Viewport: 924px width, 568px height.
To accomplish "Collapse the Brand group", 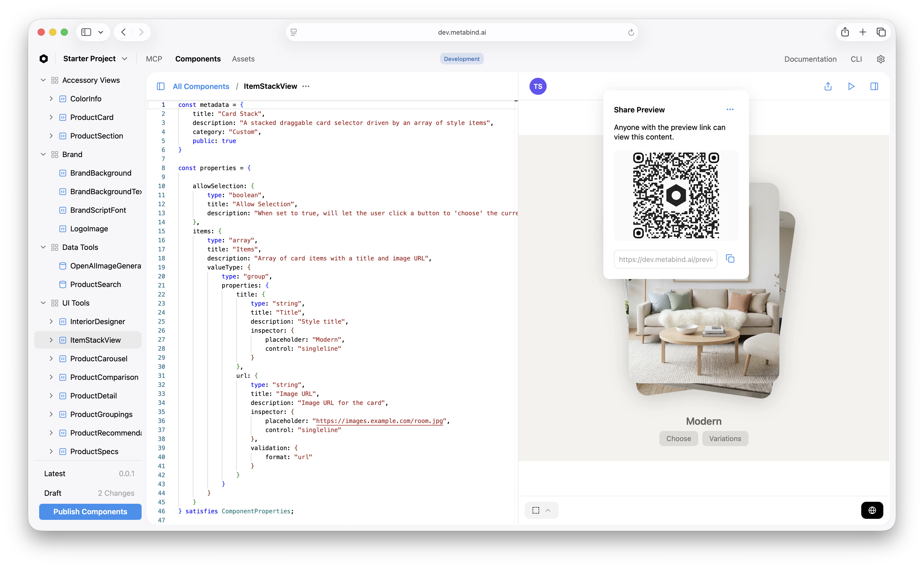I will pos(43,154).
